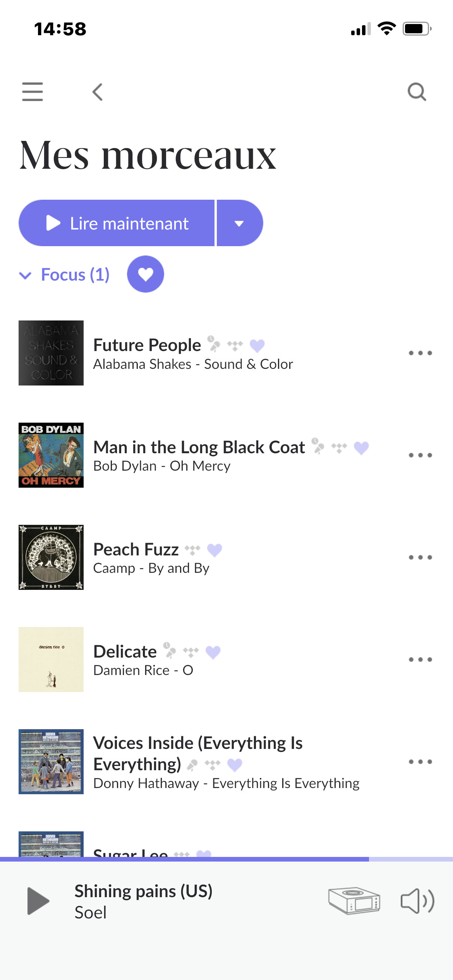Expand the Lire maintenant dropdown arrow

pos(239,223)
